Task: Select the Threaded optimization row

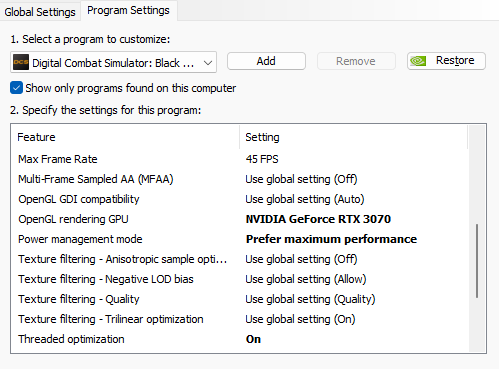Action: point(240,339)
